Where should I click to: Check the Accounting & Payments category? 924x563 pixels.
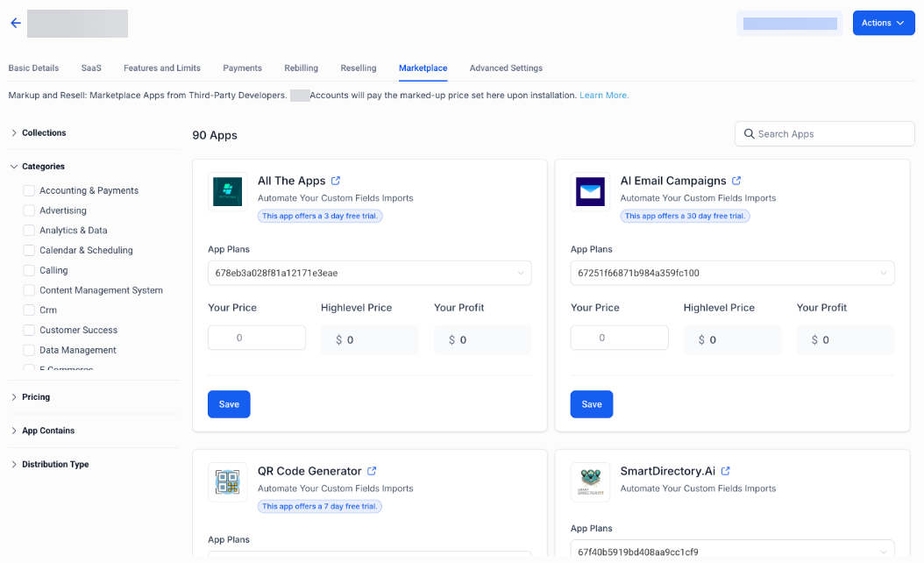tap(29, 190)
